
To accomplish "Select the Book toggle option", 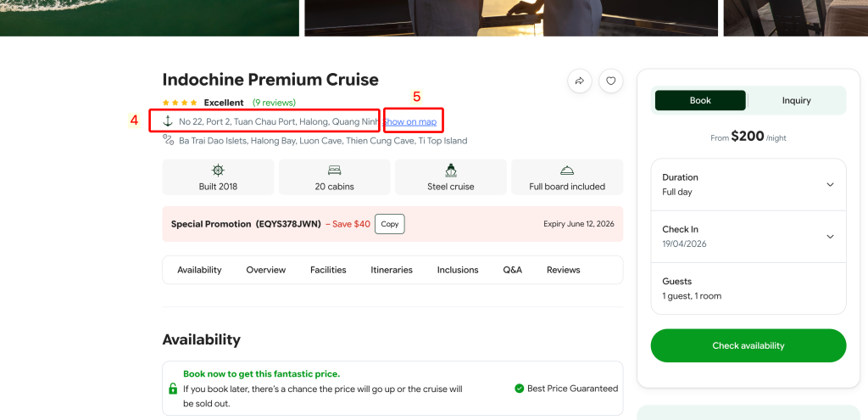I will tap(700, 100).
